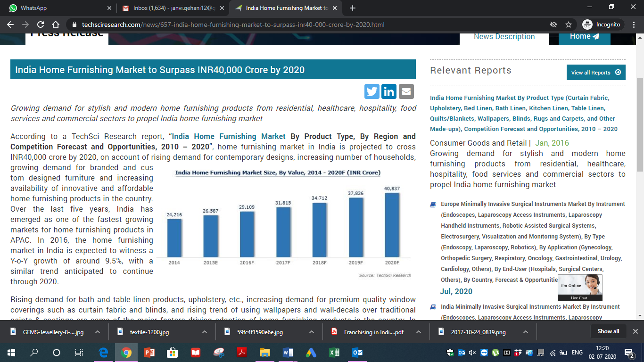Open the Windows Start menu
The width and height of the screenshot is (644, 362).
coord(11,352)
